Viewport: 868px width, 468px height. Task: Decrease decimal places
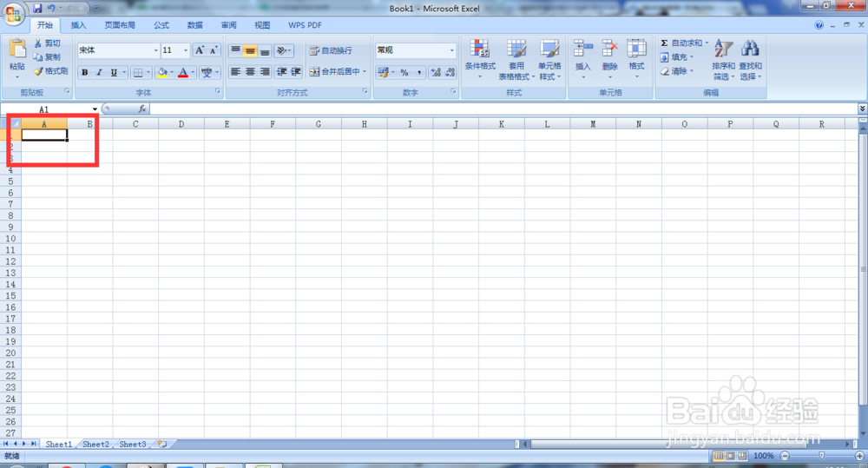pos(450,72)
